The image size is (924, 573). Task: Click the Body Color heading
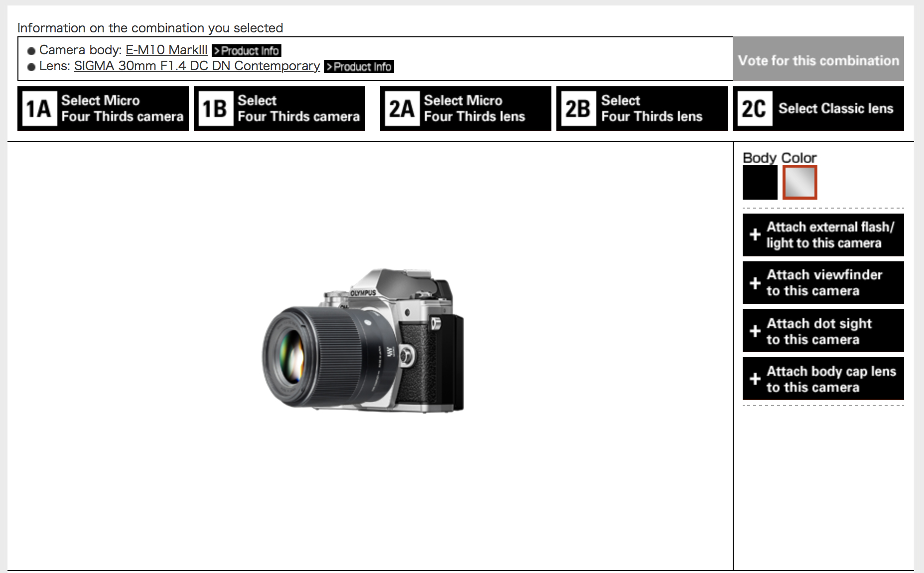point(779,157)
